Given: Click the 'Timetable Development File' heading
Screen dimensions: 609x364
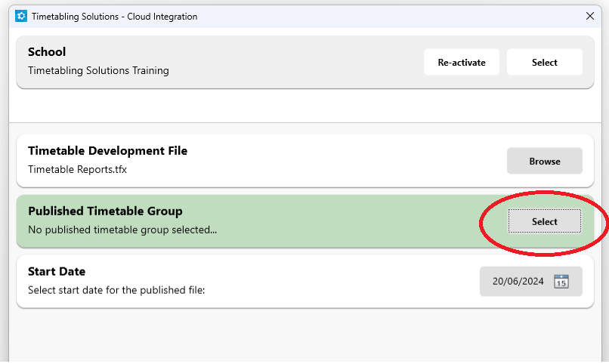Looking at the screenshot, I should [x=107, y=150].
